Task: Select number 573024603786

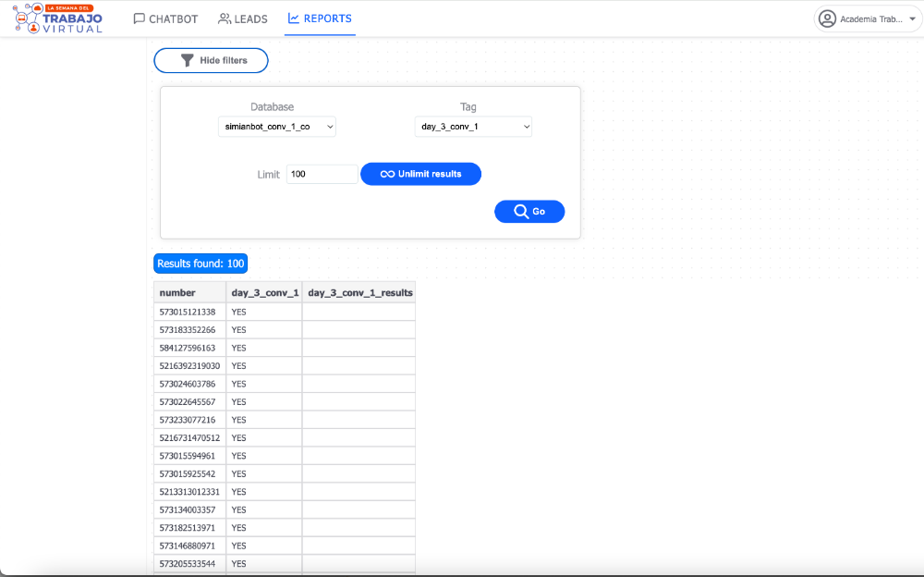Action: tap(188, 384)
